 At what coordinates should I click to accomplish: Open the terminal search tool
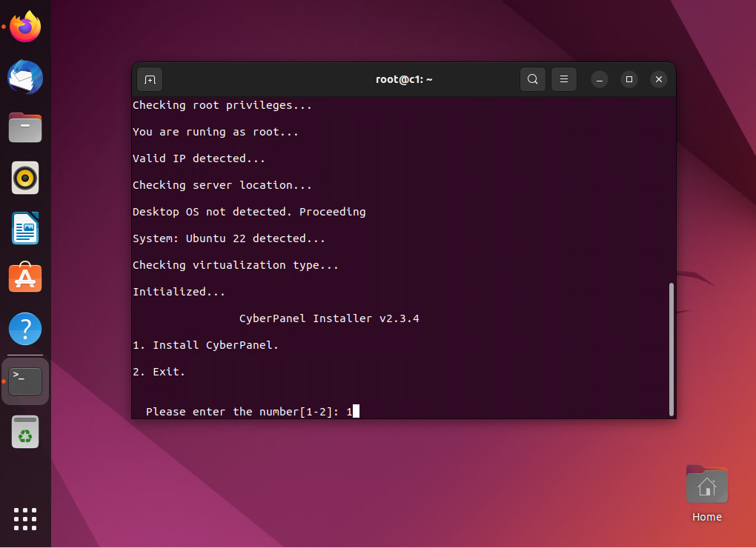pos(532,79)
